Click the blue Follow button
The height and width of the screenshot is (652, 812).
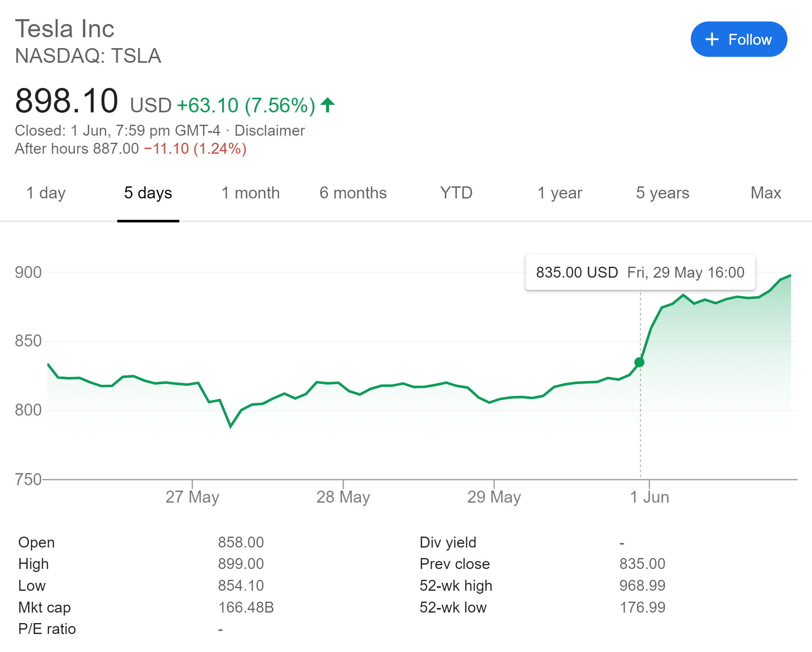(739, 39)
